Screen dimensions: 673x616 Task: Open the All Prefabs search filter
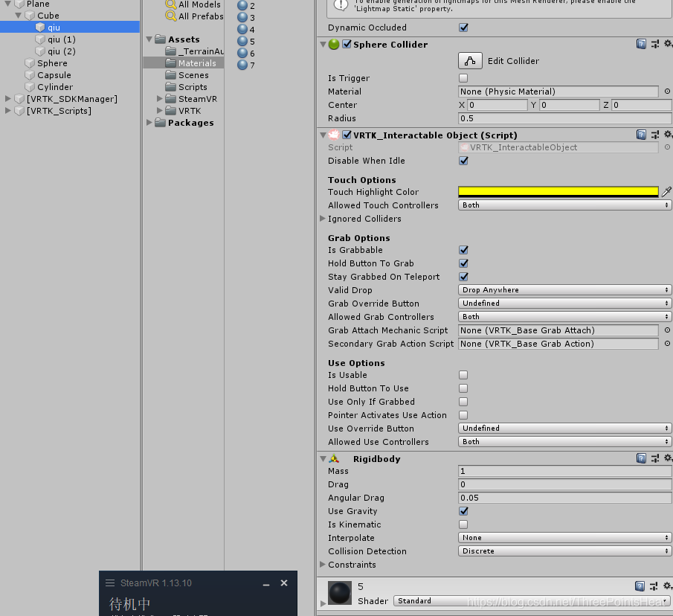pos(194,16)
